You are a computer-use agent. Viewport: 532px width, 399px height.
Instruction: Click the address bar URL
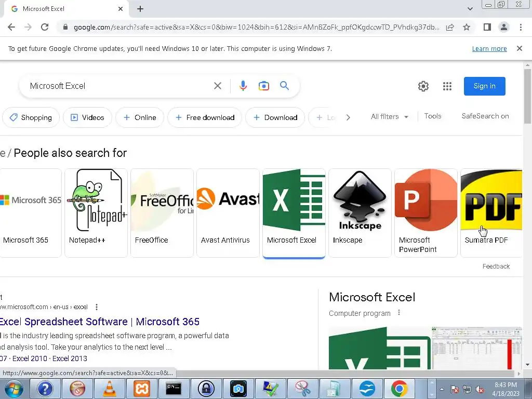tap(256, 27)
